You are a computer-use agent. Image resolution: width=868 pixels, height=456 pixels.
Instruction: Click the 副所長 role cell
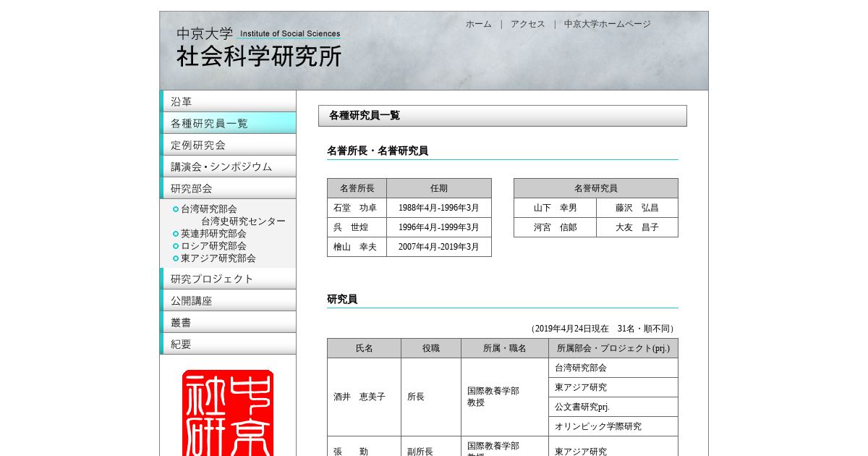(x=431, y=447)
